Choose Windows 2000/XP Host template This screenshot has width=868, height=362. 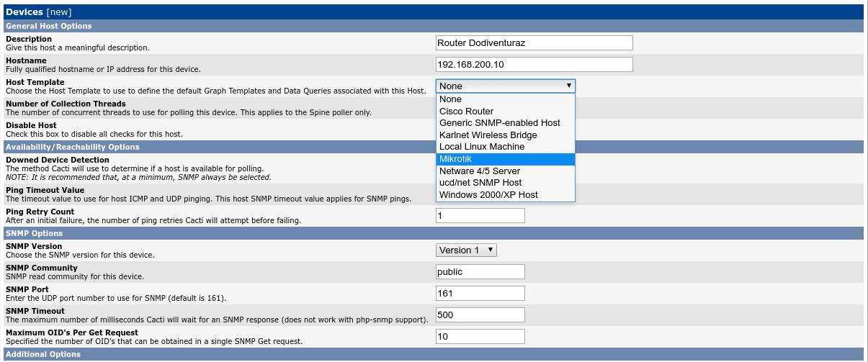click(x=506, y=195)
